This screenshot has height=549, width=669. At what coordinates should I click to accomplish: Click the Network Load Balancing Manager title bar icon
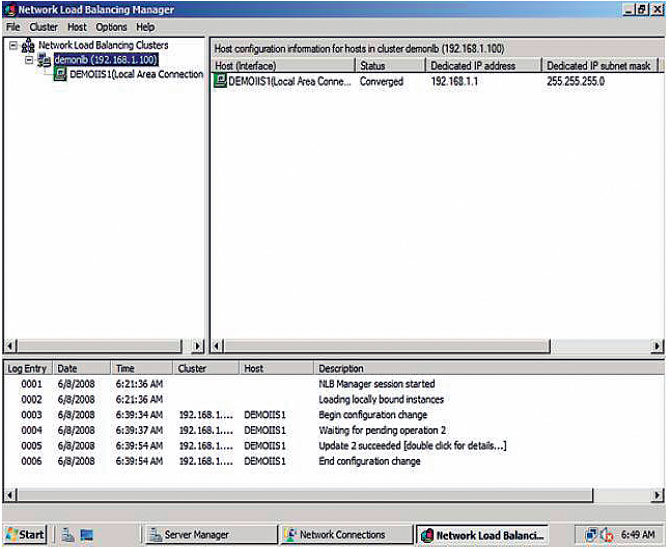coord(9,9)
